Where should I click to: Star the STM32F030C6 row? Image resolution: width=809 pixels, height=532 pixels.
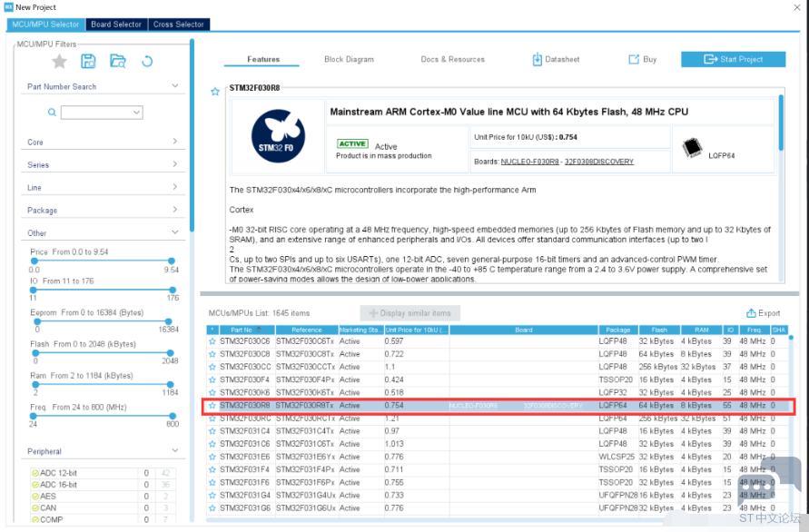[x=212, y=341]
